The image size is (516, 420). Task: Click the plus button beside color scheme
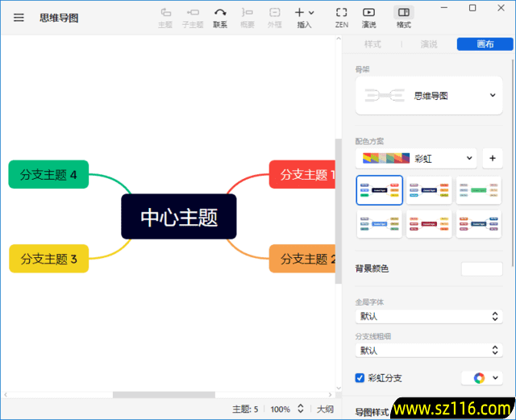(493, 158)
